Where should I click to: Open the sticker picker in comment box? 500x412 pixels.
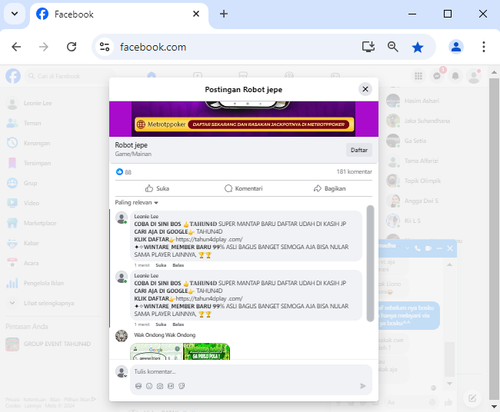coord(181,386)
